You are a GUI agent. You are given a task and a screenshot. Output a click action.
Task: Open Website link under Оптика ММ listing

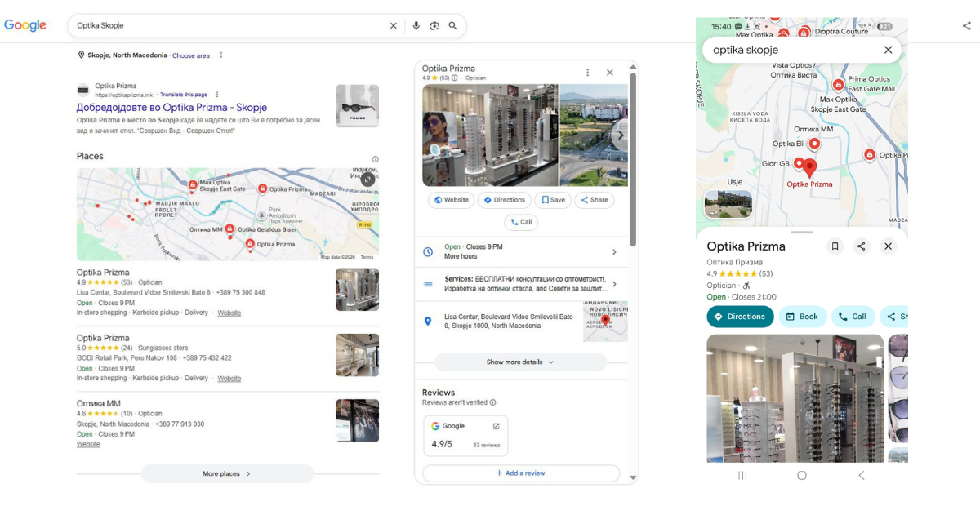[88, 445]
